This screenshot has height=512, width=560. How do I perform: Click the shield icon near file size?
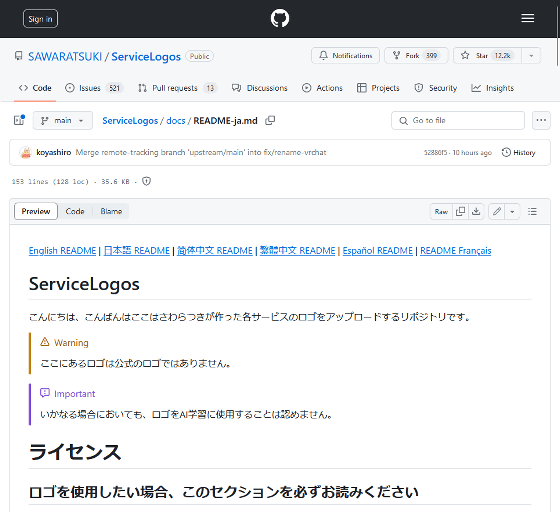(x=146, y=181)
